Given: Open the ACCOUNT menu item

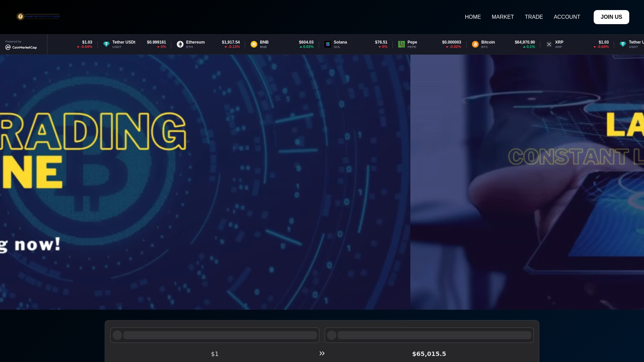Looking at the screenshot, I should pyautogui.click(x=567, y=17).
